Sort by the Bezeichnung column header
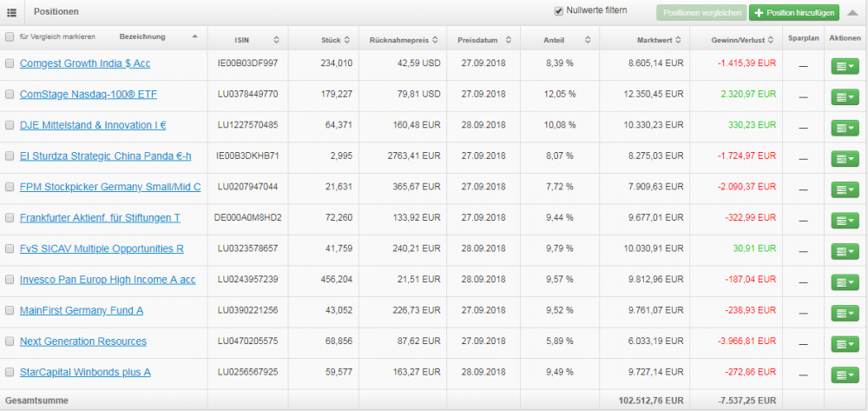This screenshot has height=411, width=868. [142, 37]
